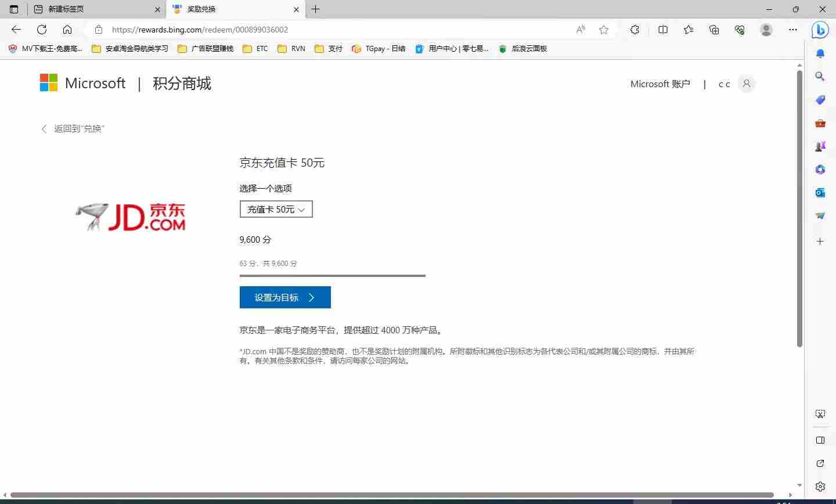The height and width of the screenshot is (504, 836).
Task: Open the 后浪云面板 bookmark
Action: [x=522, y=49]
